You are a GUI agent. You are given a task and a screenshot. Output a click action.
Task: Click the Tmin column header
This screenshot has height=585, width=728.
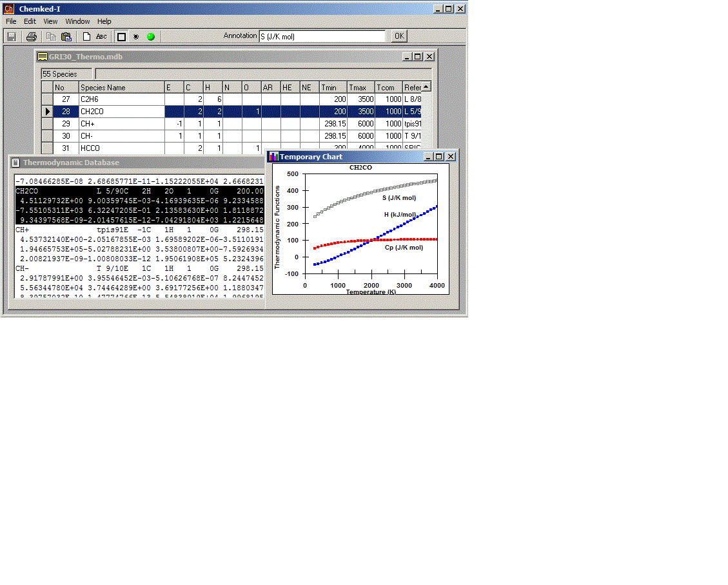coord(332,87)
